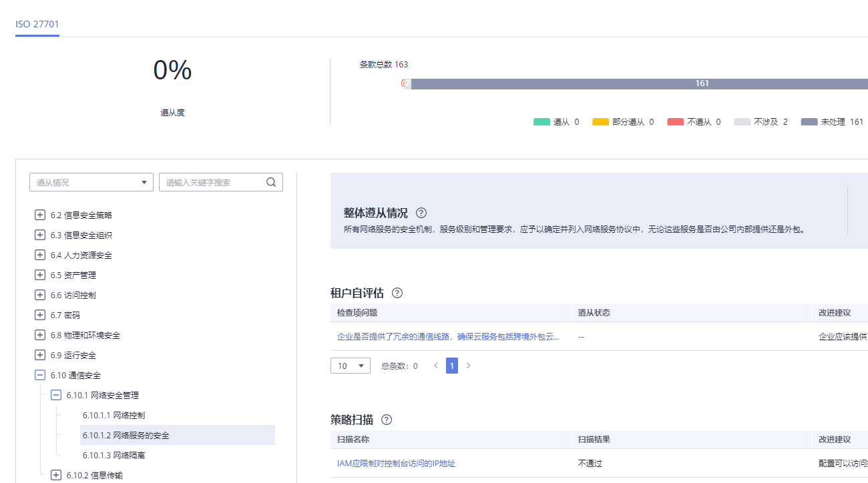Click the search magnifier icon
The height and width of the screenshot is (483, 868).
coord(271,182)
